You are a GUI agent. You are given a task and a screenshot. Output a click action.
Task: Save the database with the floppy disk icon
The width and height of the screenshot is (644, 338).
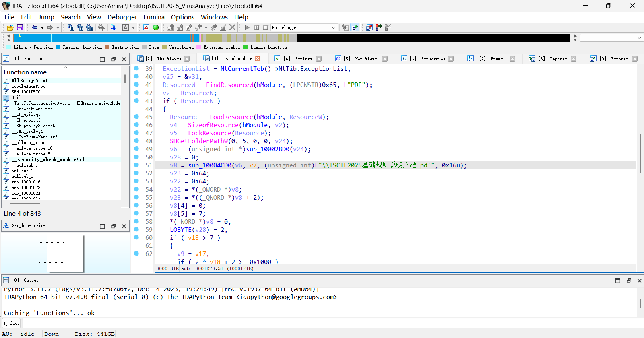(x=20, y=27)
